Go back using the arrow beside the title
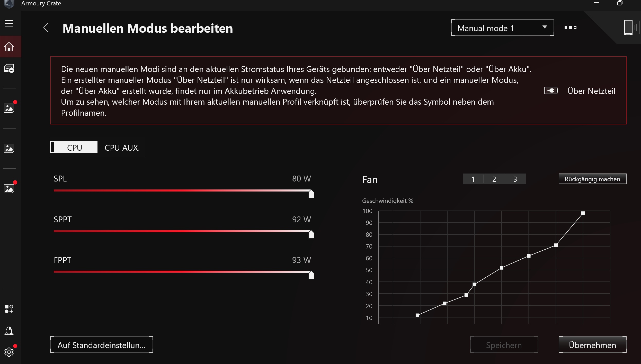The width and height of the screenshot is (641, 364). tap(46, 28)
